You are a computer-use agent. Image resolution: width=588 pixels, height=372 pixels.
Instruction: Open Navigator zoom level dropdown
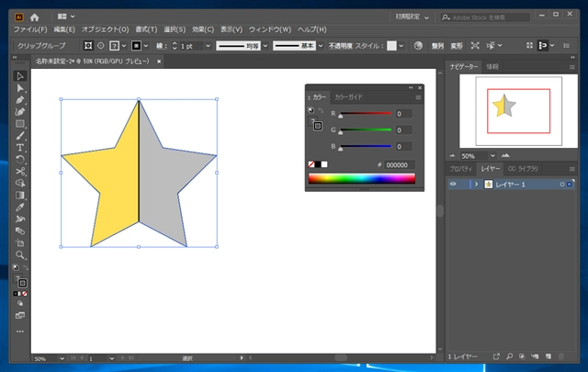[x=492, y=155]
